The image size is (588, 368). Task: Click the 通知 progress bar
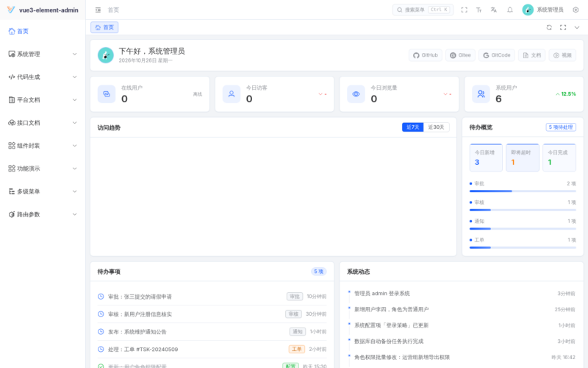click(523, 229)
